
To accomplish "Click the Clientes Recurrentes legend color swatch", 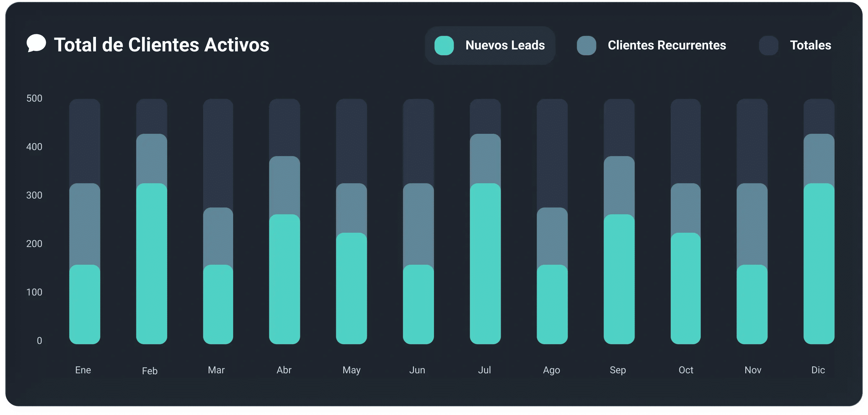I will click(586, 46).
